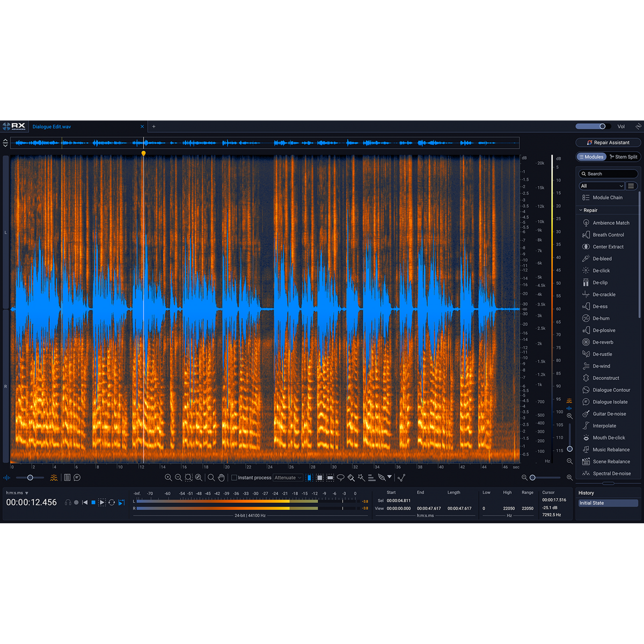Open the Repair Assistant
The height and width of the screenshot is (644, 644).
608,142
